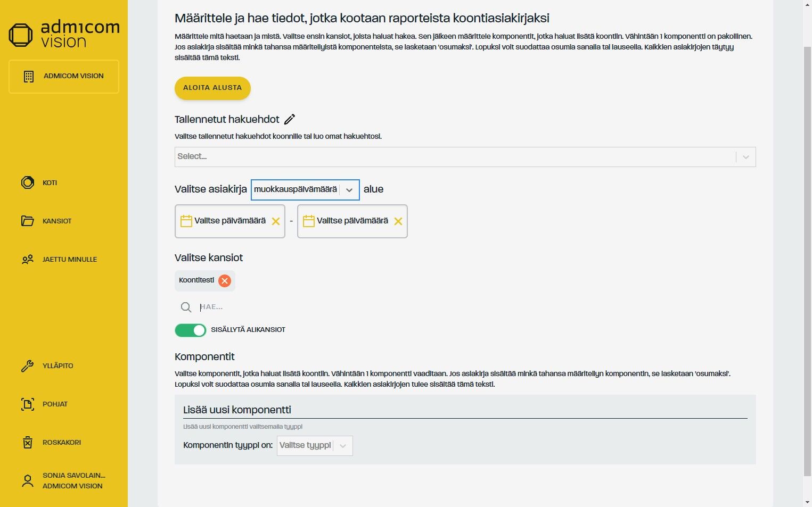Remove the Koontitesti folder chip
Screen dimensions: 812x507
(225, 281)
